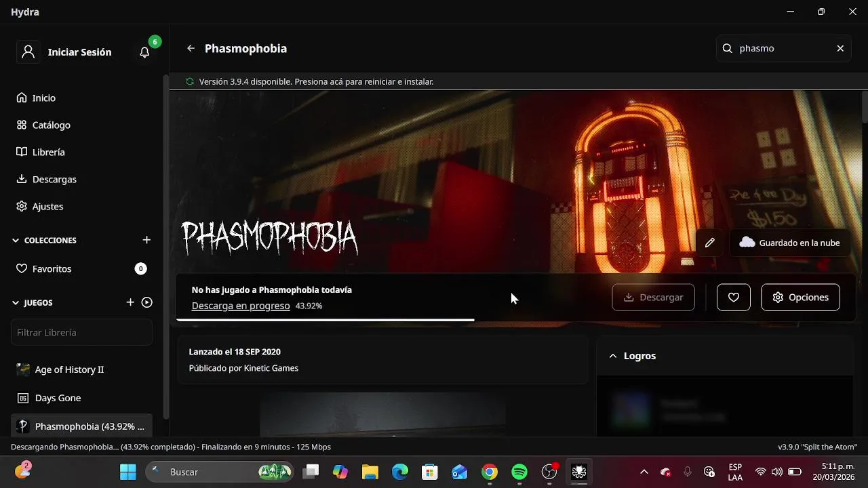Open Spotify from taskbar
The height and width of the screenshot is (488, 868).
tap(519, 472)
